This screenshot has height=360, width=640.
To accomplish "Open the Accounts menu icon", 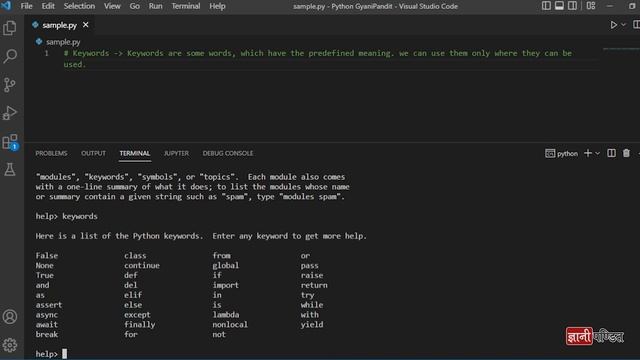I will (10, 317).
